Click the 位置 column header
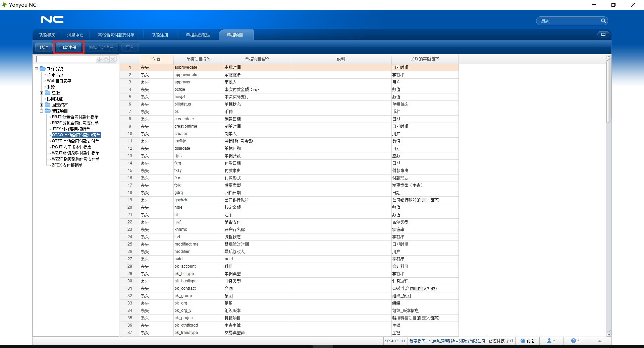The image size is (644, 348). [157, 59]
